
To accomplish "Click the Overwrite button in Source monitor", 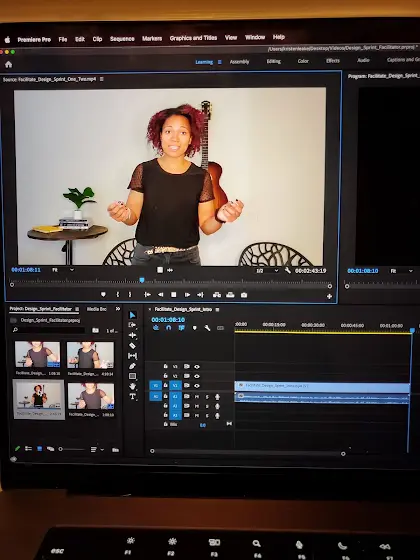I will [x=230, y=295].
